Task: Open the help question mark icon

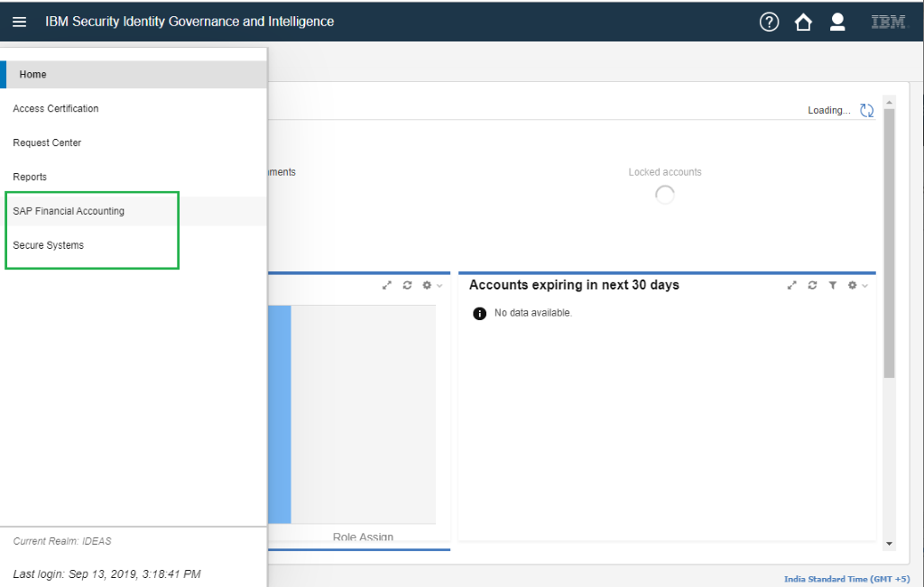Action: [769, 22]
